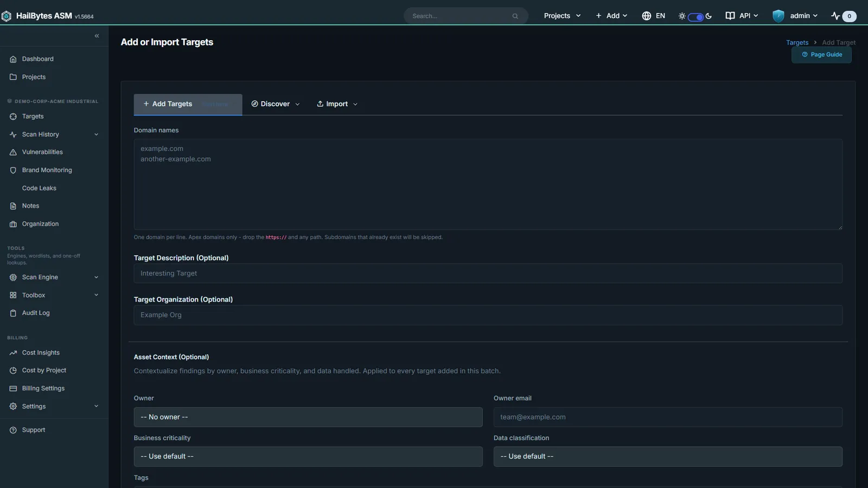The image size is (868, 488).
Task: Click the Billing Settings card icon
Action: [x=13, y=388]
